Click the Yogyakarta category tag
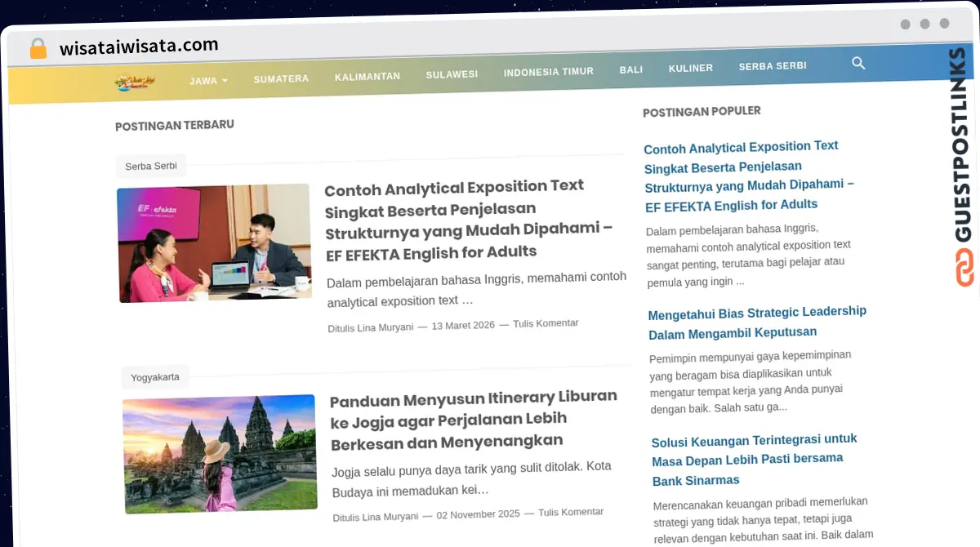Image resolution: width=980 pixels, height=547 pixels. pos(155,377)
